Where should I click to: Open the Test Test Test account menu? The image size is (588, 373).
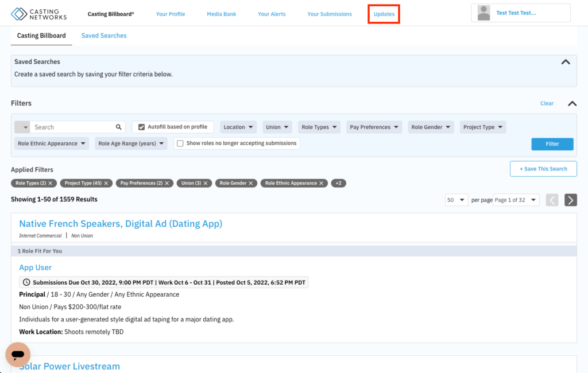[x=520, y=13]
